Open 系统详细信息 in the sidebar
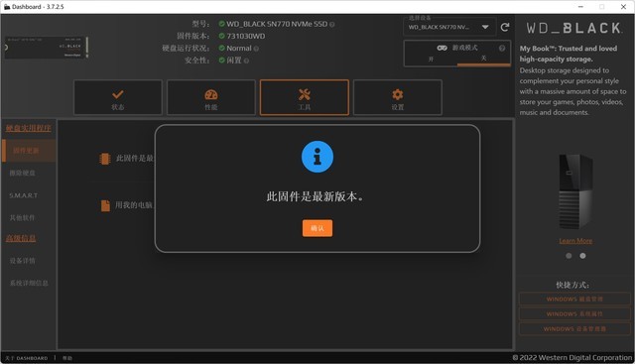Image resolution: width=635 pixels, height=364 pixels. click(29, 283)
